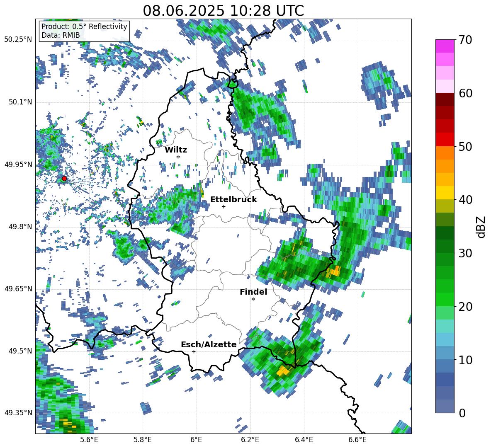Click the 49.65°N latitude label
This screenshot has width=491, height=448.
click(18, 288)
